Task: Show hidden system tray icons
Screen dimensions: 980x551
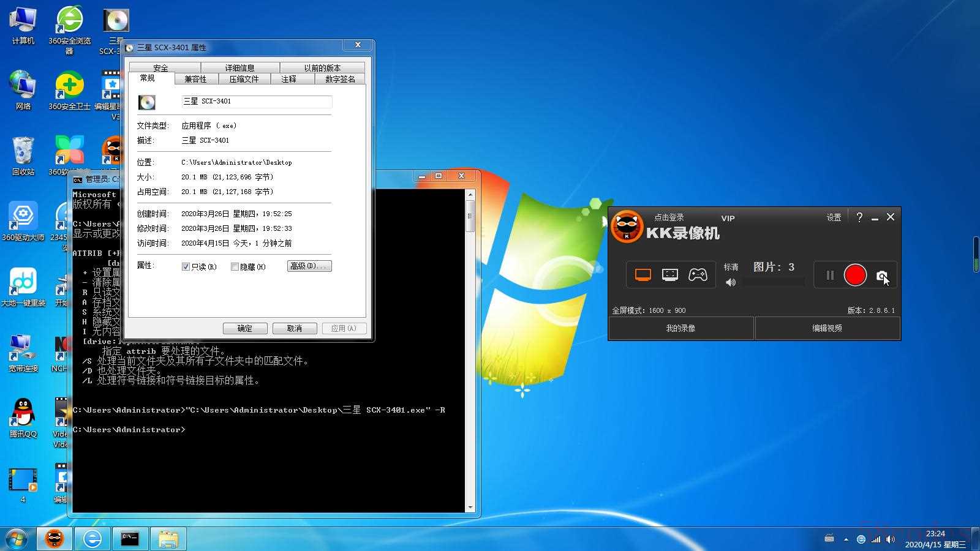Action: pos(846,539)
